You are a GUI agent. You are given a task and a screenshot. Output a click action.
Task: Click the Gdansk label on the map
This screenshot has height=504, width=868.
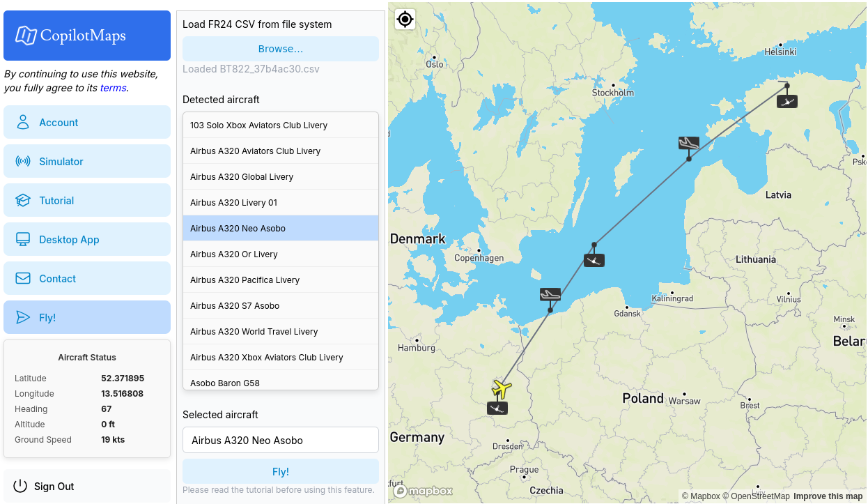click(628, 314)
